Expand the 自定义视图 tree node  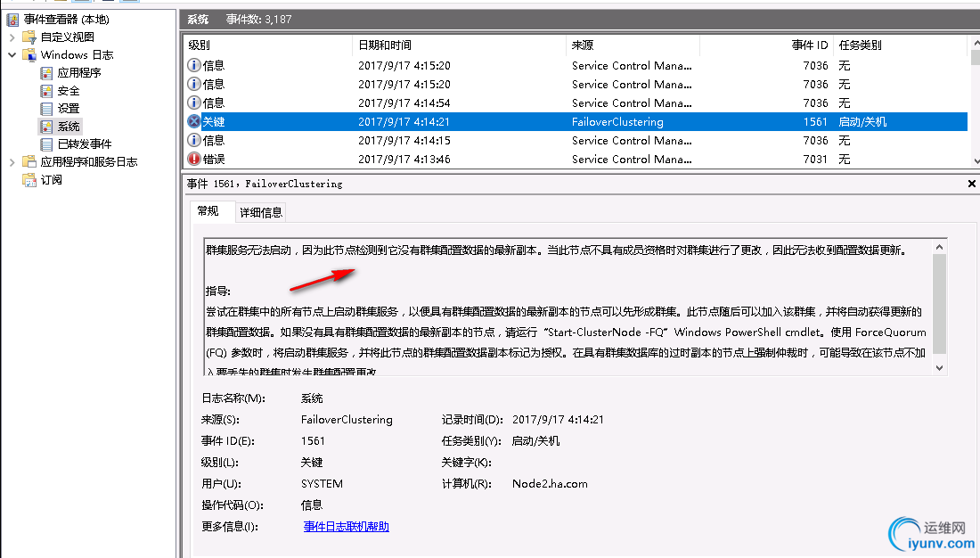(x=12, y=37)
